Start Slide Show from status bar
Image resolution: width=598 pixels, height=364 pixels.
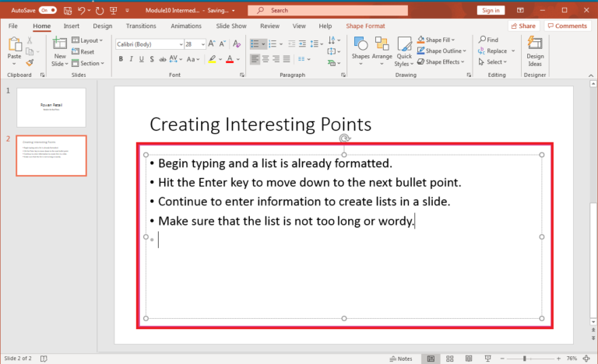tap(488, 359)
